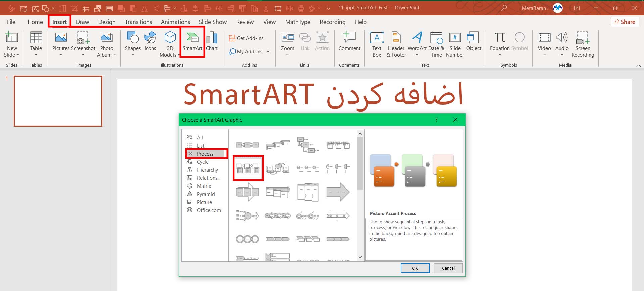Expand the Equation dropdown arrow
Viewport: 644px width, 291px height.
(x=500, y=55)
